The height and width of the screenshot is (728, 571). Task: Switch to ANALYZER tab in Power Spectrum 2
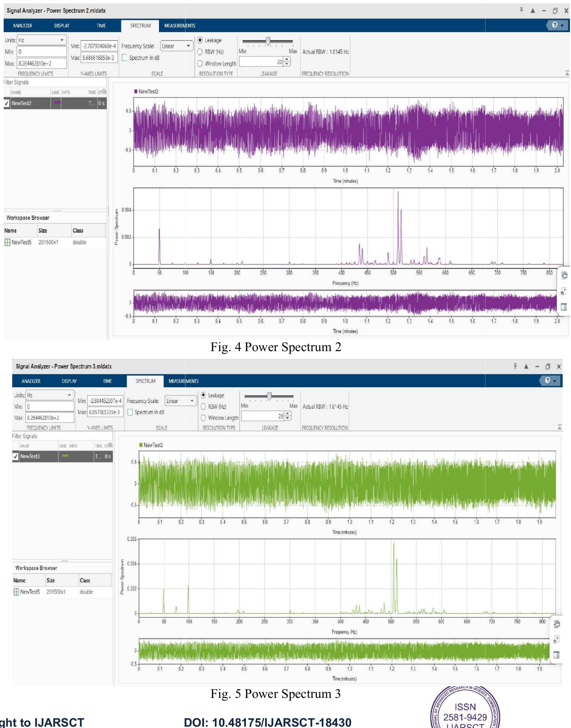22,26
